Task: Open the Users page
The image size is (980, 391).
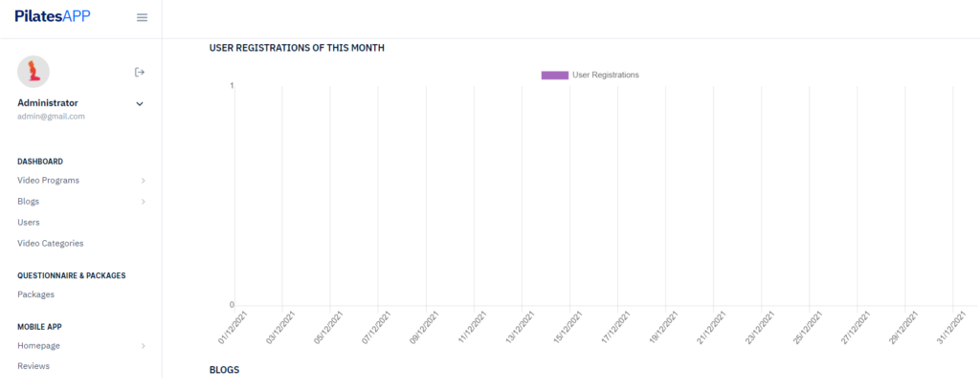Action: pos(29,222)
